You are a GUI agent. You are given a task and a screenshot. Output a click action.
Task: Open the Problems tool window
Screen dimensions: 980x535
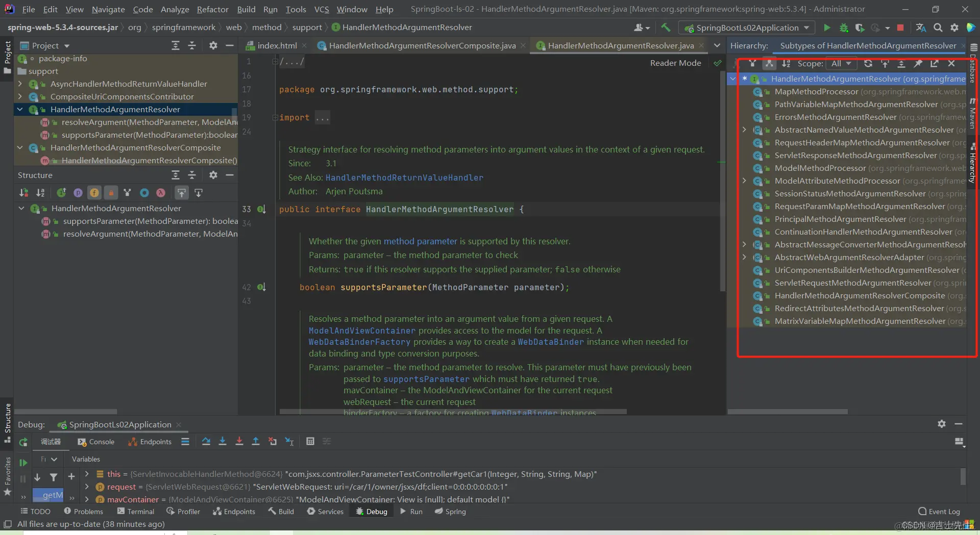click(83, 512)
